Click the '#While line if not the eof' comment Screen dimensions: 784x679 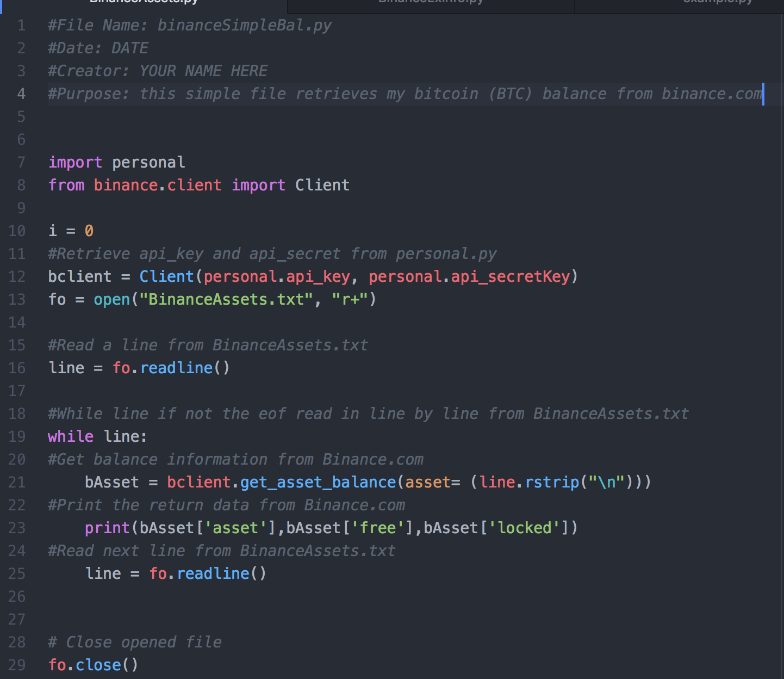click(x=368, y=414)
